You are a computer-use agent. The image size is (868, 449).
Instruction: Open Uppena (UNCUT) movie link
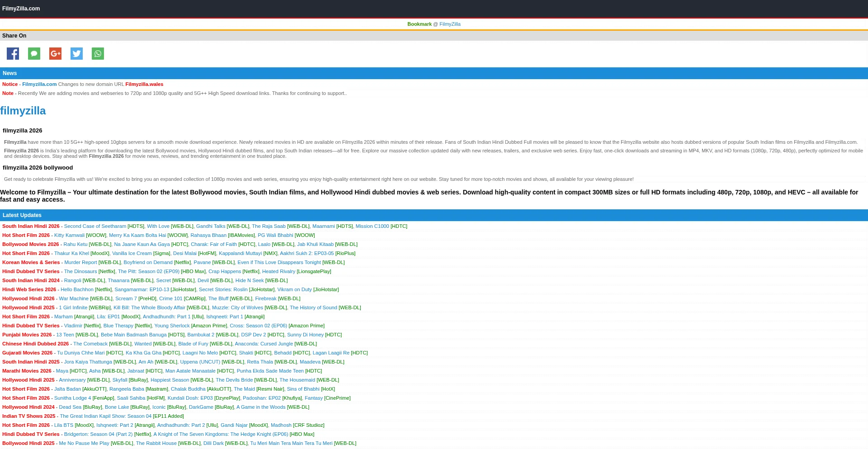click(200, 362)
